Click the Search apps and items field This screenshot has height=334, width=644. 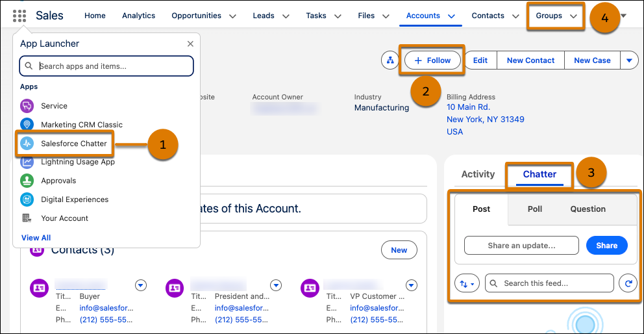(x=106, y=66)
